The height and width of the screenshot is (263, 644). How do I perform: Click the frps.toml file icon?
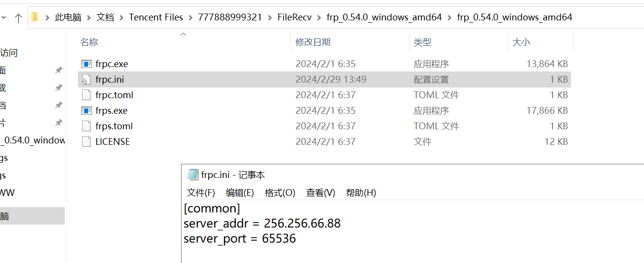pyautogui.click(x=86, y=126)
